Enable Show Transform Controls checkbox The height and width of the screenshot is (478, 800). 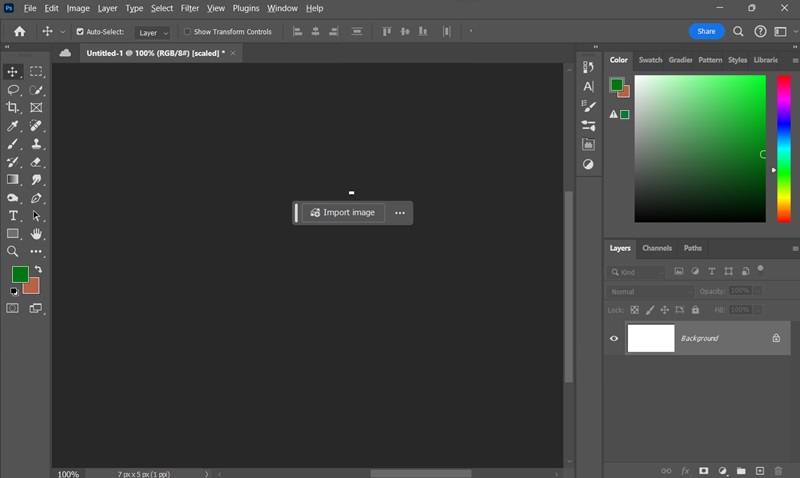tap(187, 32)
